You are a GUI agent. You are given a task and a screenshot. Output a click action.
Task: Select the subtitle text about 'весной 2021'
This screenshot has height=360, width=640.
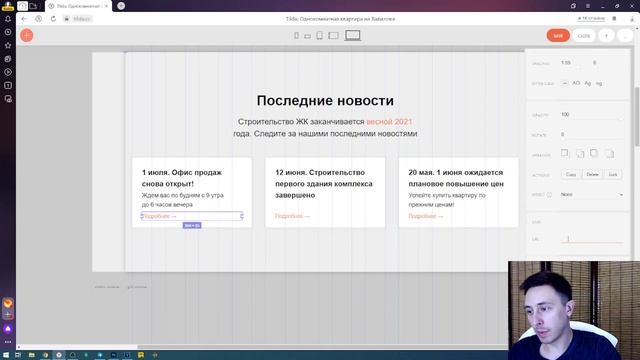coord(325,127)
